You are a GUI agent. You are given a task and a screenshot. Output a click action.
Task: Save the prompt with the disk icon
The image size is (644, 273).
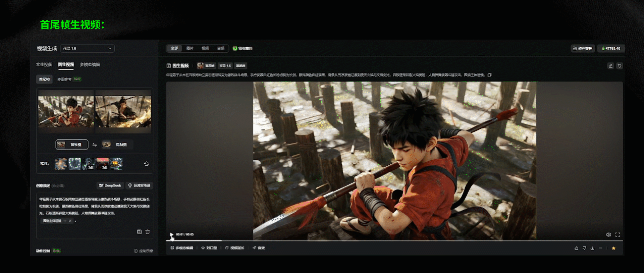(x=140, y=232)
